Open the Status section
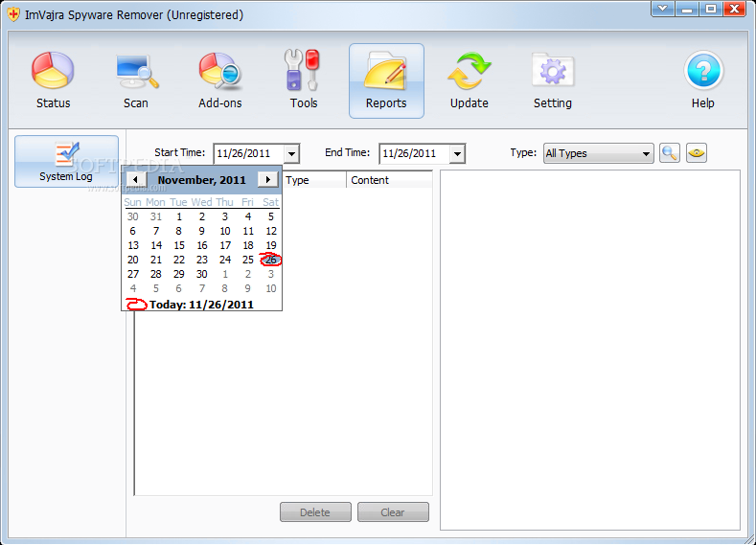The width and height of the screenshot is (756, 545). pos(53,80)
